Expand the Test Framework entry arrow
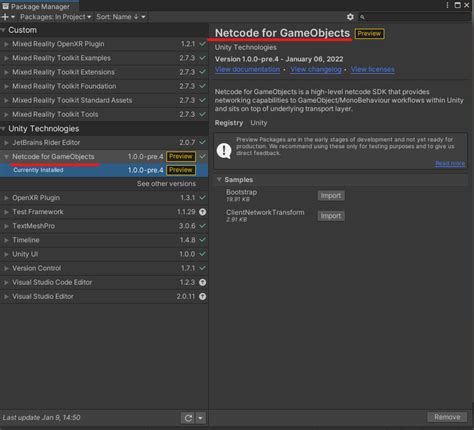The image size is (474, 430). 6,212
